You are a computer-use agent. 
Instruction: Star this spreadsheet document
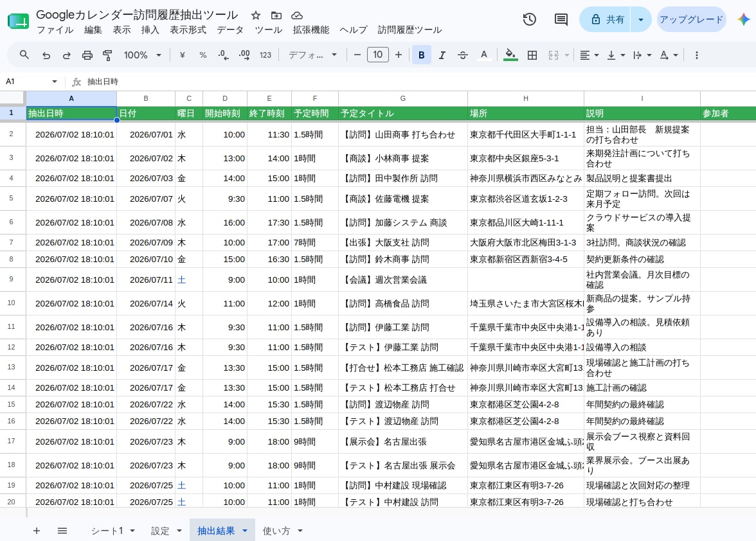256,15
